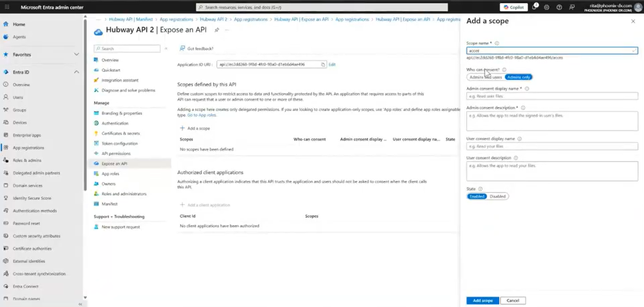Copy the Application ID URI to clipboard

coord(323,64)
